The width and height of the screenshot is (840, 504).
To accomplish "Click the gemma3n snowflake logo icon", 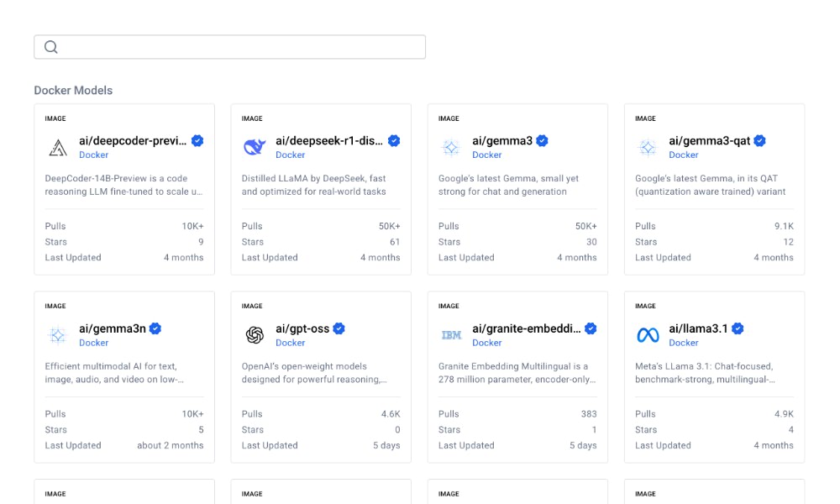I will 57,334.
